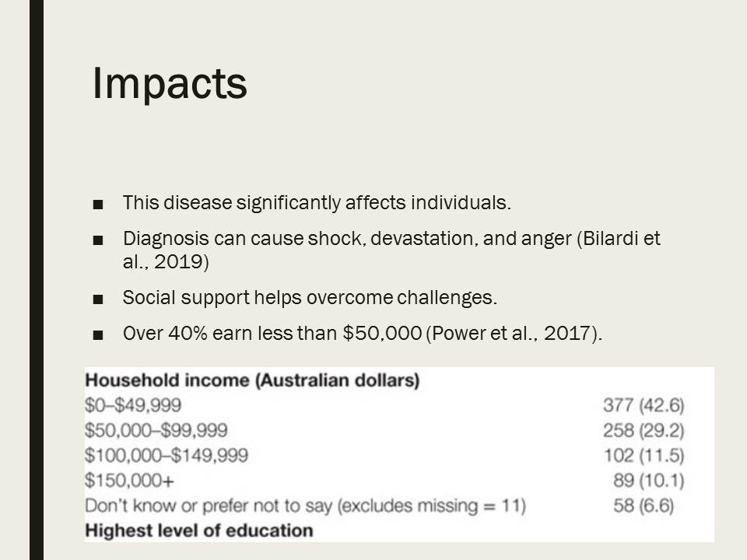Image resolution: width=747 pixels, height=560 pixels.
Task: Click the "Highest level of education" heading
Action: click(x=198, y=531)
